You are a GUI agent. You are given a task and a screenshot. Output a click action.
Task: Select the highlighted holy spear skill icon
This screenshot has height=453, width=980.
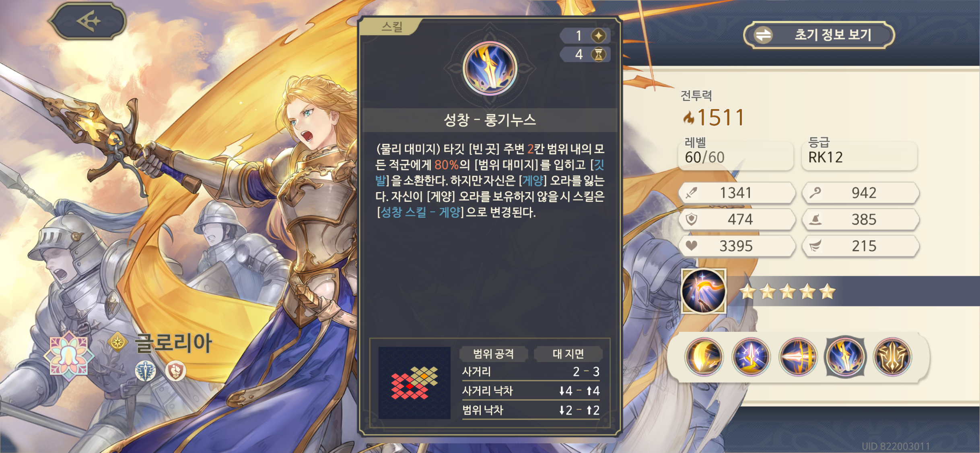pyautogui.click(x=845, y=357)
